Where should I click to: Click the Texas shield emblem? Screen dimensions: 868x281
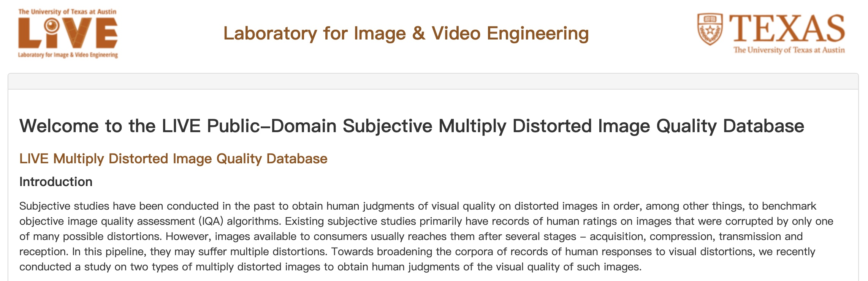710,29
